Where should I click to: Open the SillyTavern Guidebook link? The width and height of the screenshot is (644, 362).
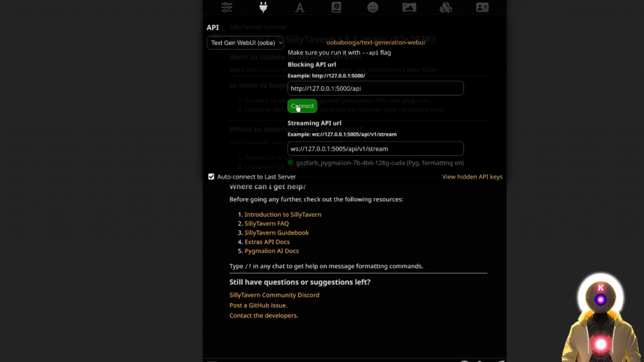[x=277, y=233]
